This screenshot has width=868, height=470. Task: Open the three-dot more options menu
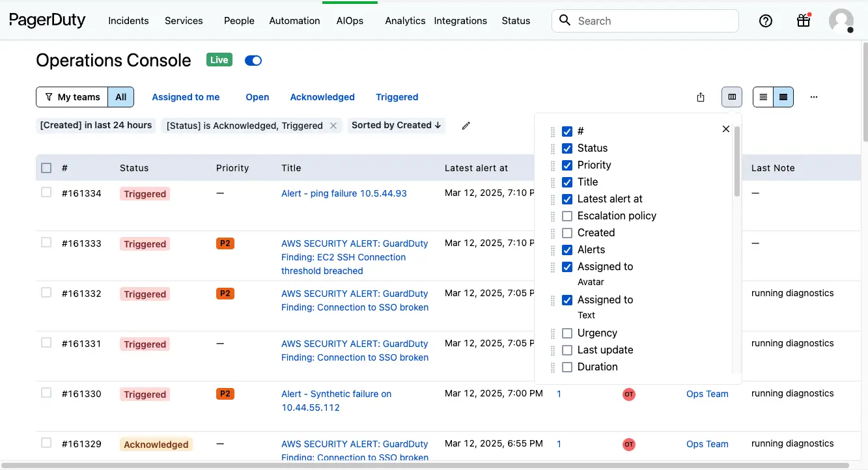(x=814, y=97)
